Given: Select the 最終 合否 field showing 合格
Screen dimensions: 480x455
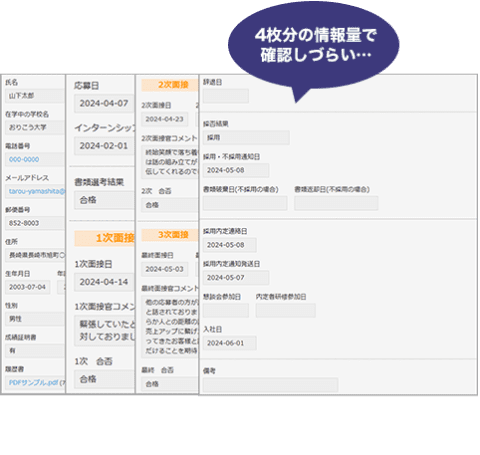Looking at the screenshot, I should click(x=170, y=384).
